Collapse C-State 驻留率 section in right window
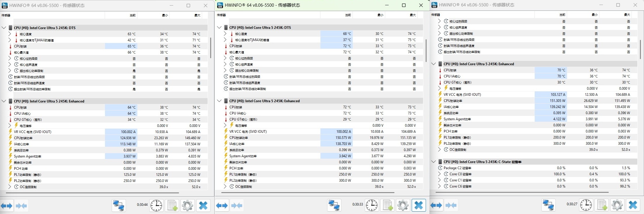Image resolution: width=644 pixels, height=214 pixels. [434, 162]
